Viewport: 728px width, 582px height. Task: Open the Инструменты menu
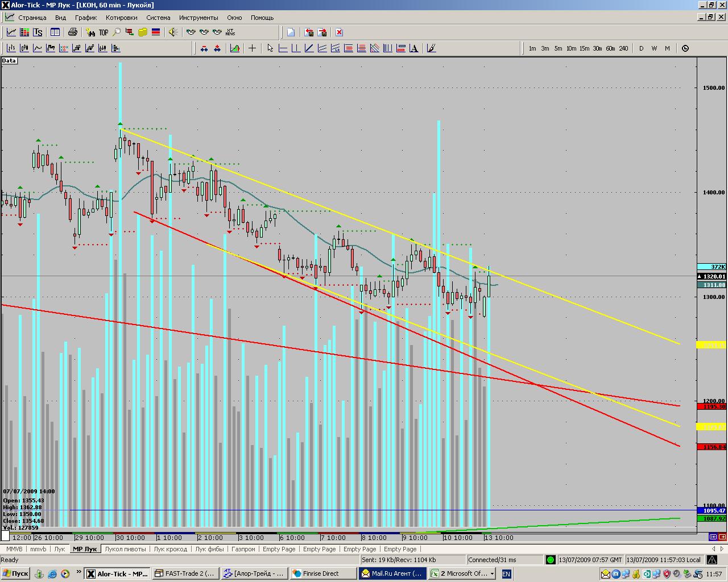point(198,18)
